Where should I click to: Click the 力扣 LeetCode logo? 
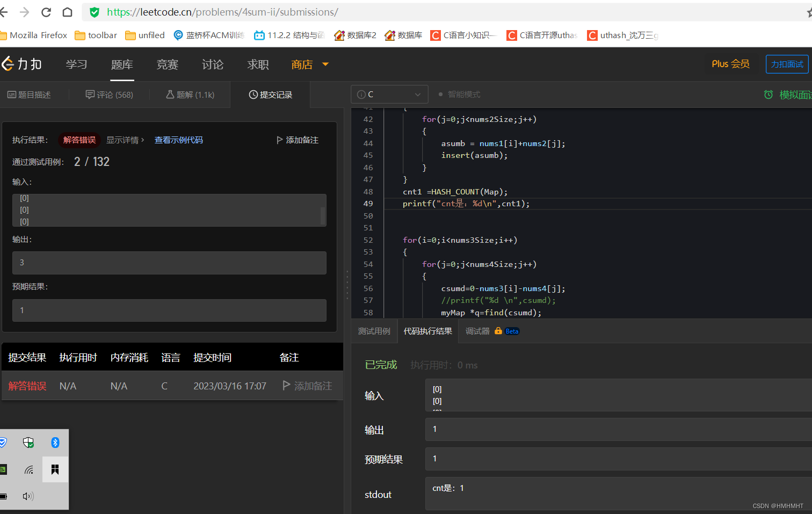coord(21,64)
